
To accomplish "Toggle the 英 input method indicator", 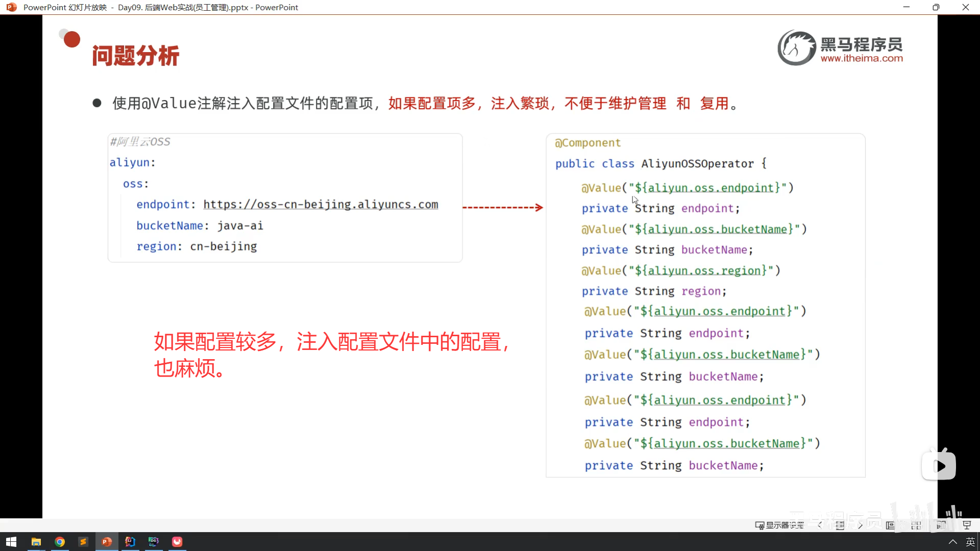I will (970, 541).
